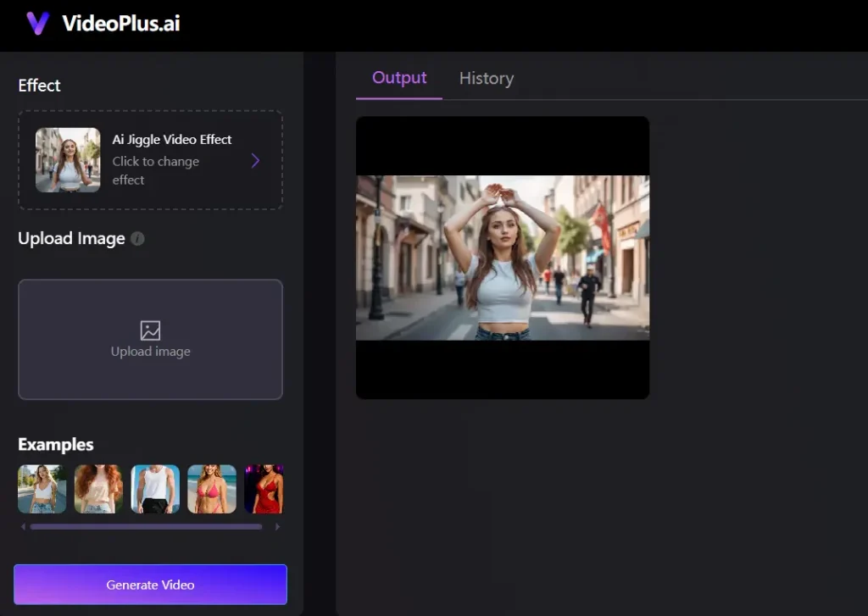Screen dimensions: 868x616
Task: Choose the first example thumbnail
Action: click(x=42, y=489)
